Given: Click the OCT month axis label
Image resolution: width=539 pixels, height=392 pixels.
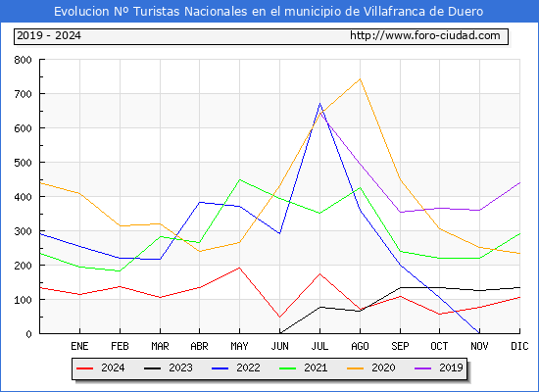Looking at the screenshot, I should coord(439,346).
